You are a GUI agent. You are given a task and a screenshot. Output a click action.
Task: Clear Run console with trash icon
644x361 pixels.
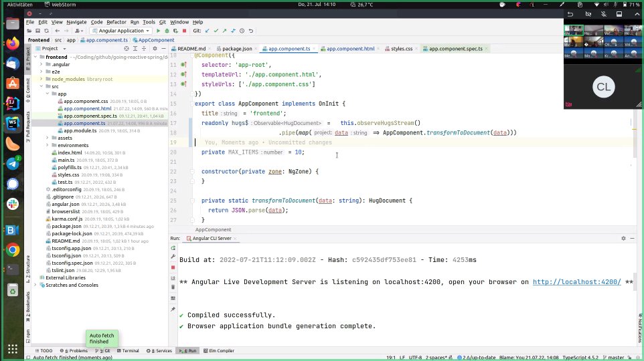point(173,287)
